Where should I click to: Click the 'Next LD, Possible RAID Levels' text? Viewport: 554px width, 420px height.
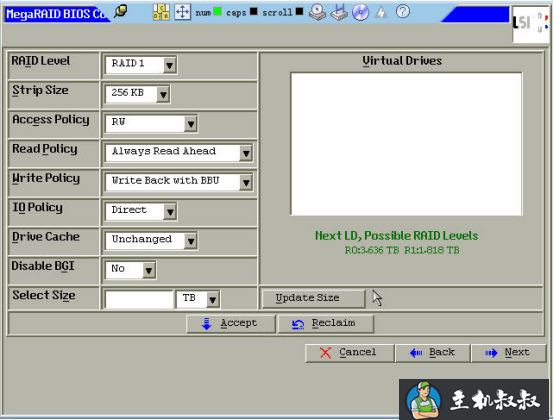click(x=396, y=236)
